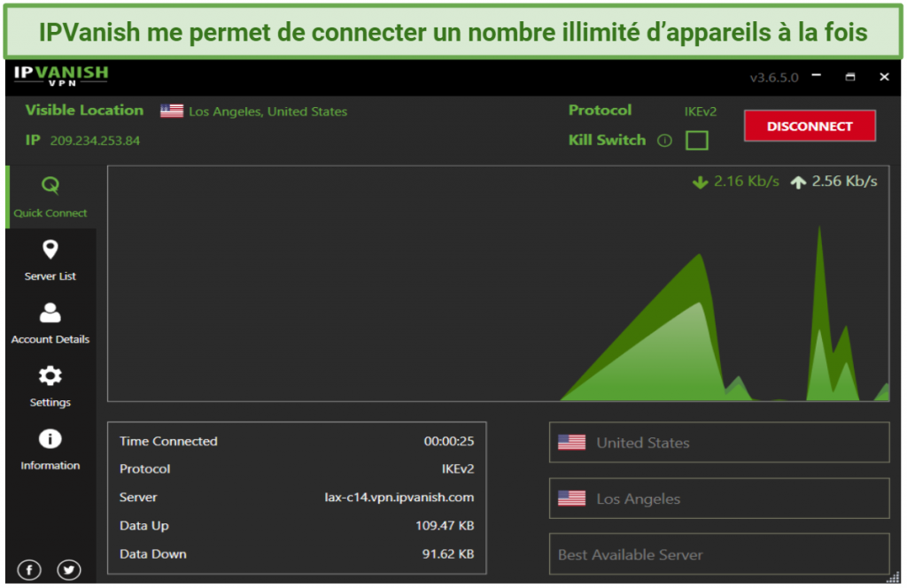Click the Settings gear icon

[x=50, y=375]
